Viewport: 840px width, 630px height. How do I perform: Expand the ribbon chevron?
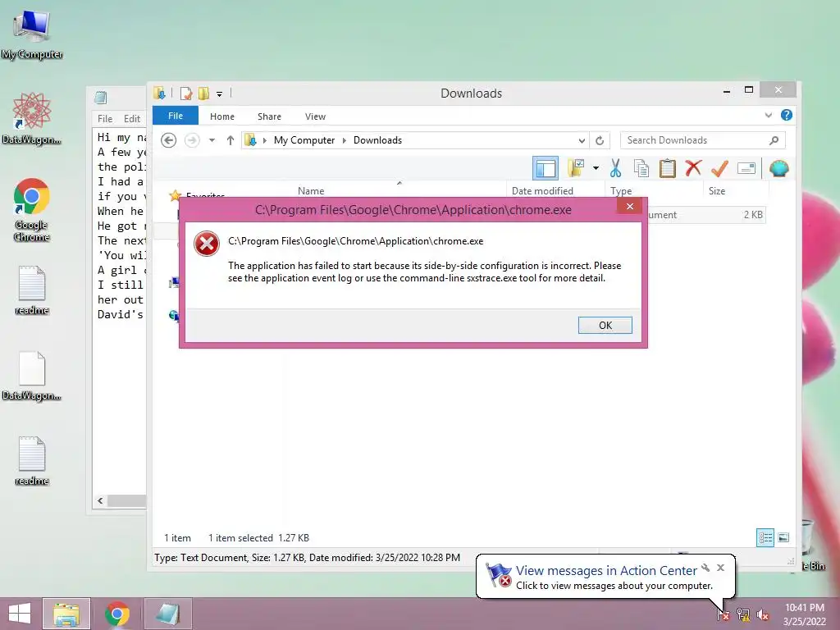pos(768,115)
